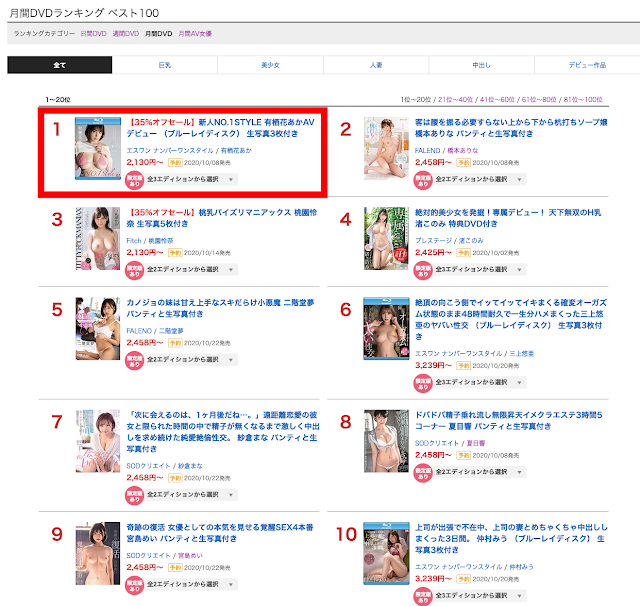Image resolution: width=640 pixels, height=606 pixels.
Task: Open the rank 6 cover thumbnail
Action: point(387,329)
